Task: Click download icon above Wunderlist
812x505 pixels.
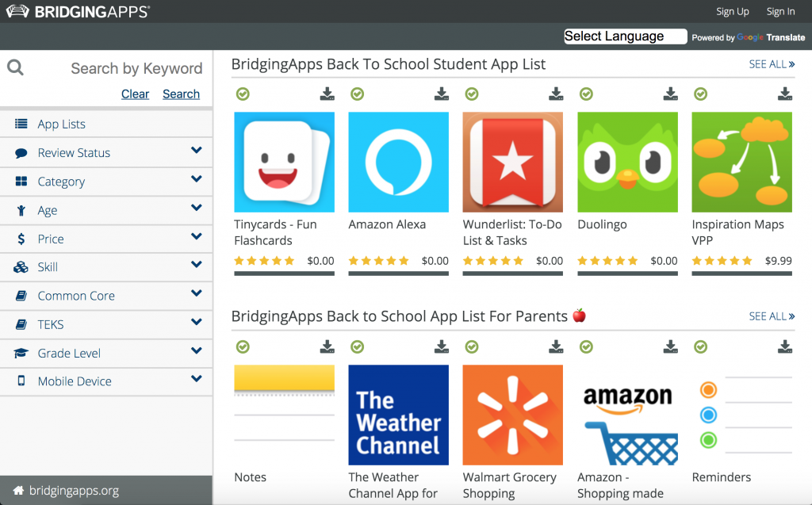Action: tap(556, 94)
